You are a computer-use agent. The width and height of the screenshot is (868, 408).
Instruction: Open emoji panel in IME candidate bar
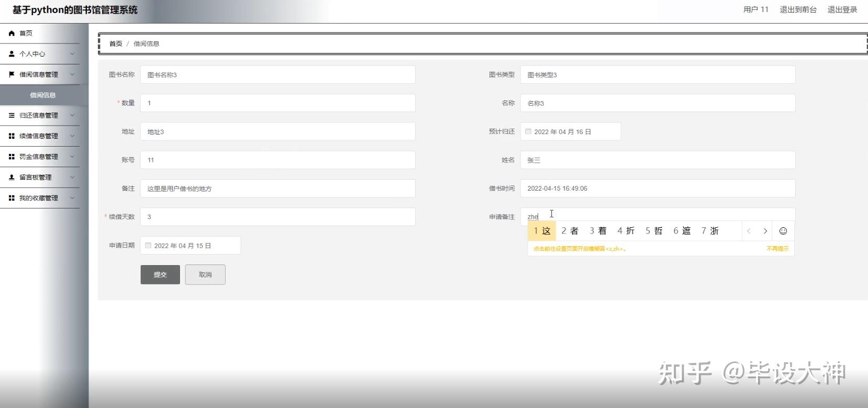(x=783, y=231)
